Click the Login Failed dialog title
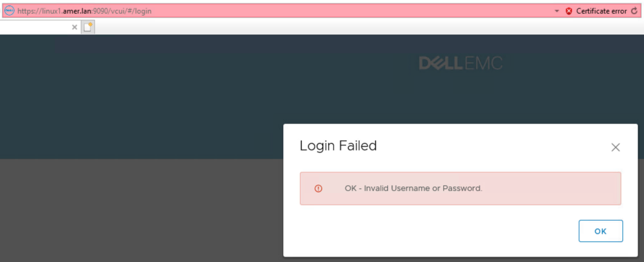This screenshot has width=644, height=262. click(338, 146)
